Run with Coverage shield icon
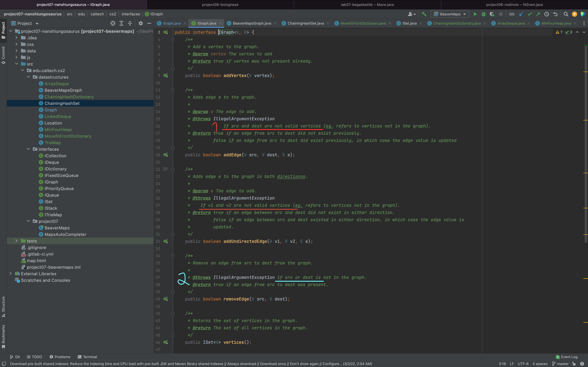This screenshot has height=367, width=588. 492,14
